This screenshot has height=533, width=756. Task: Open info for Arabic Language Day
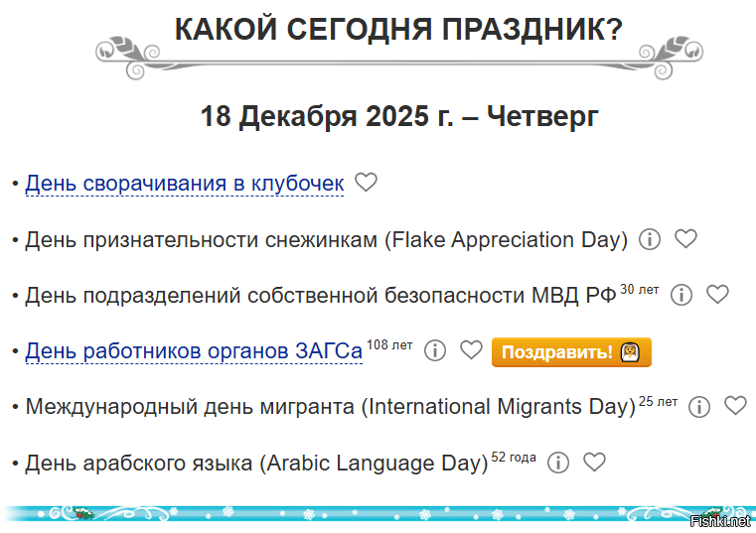pyautogui.click(x=558, y=463)
